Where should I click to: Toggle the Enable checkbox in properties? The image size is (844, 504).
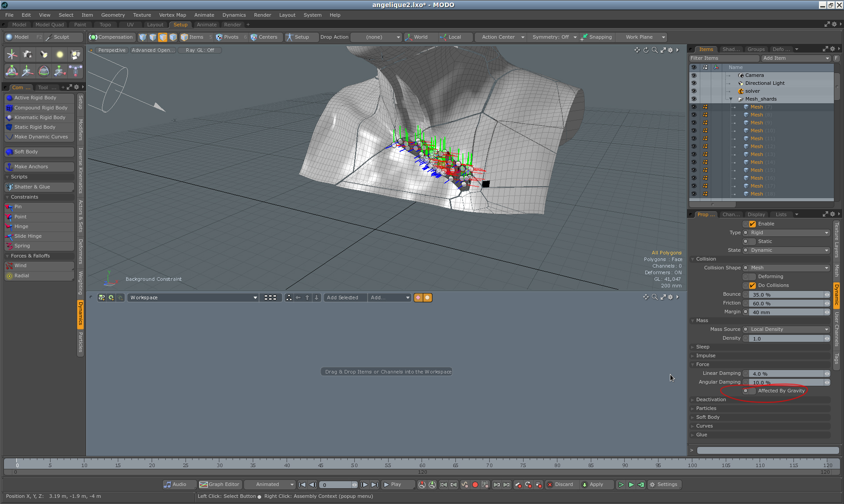pyautogui.click(x=752, y=224)
